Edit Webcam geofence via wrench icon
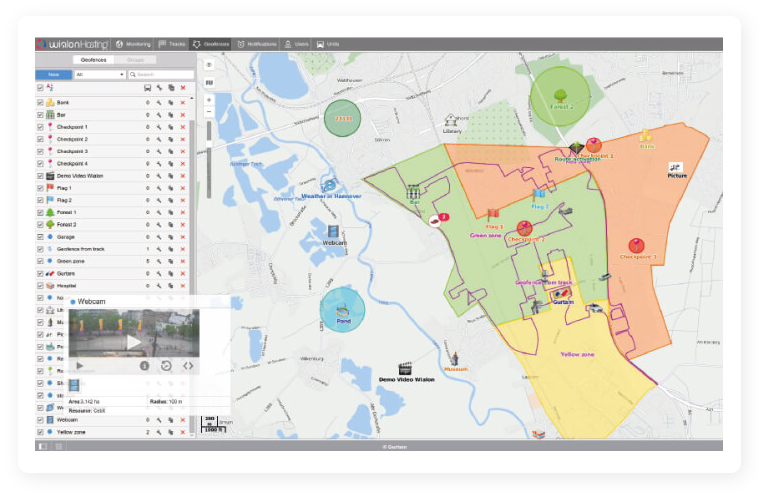This screenshot has height=494, width=772. [x=159, y=420]
